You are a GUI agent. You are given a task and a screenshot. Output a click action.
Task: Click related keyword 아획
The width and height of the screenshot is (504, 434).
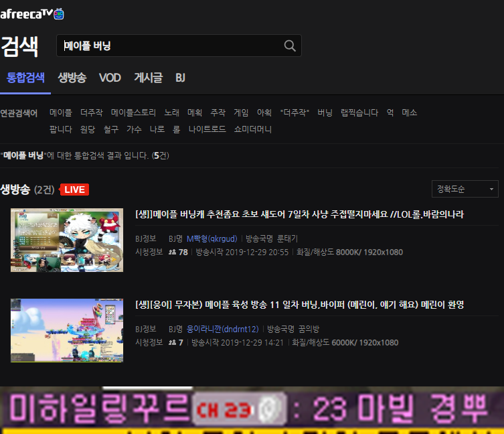264,113
